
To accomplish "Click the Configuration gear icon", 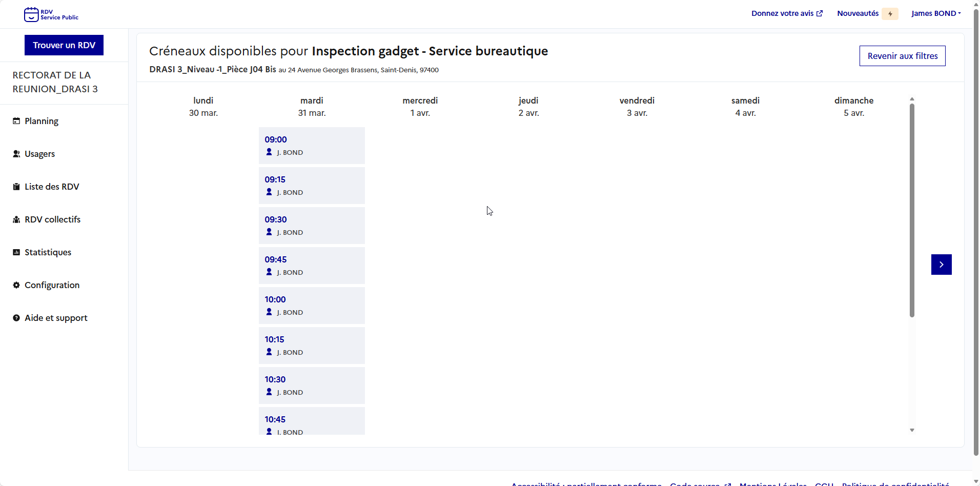I will click(16, 285).
